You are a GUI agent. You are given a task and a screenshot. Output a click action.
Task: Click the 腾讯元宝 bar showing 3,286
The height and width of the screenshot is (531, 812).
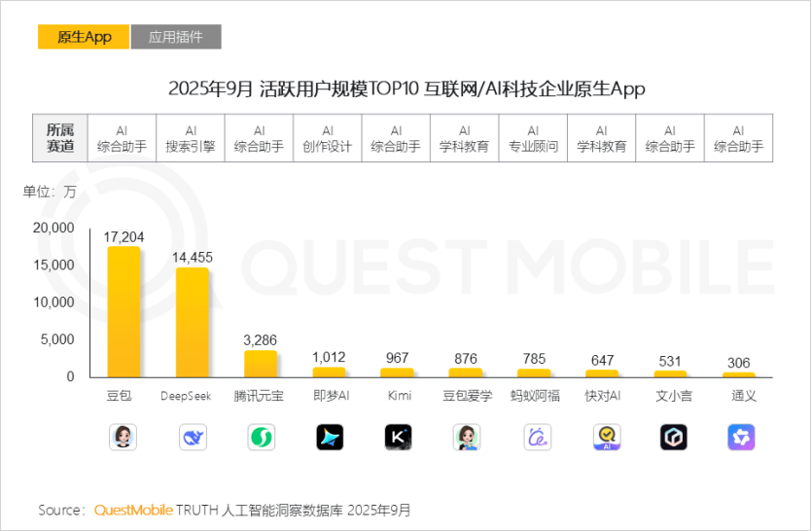261,363
